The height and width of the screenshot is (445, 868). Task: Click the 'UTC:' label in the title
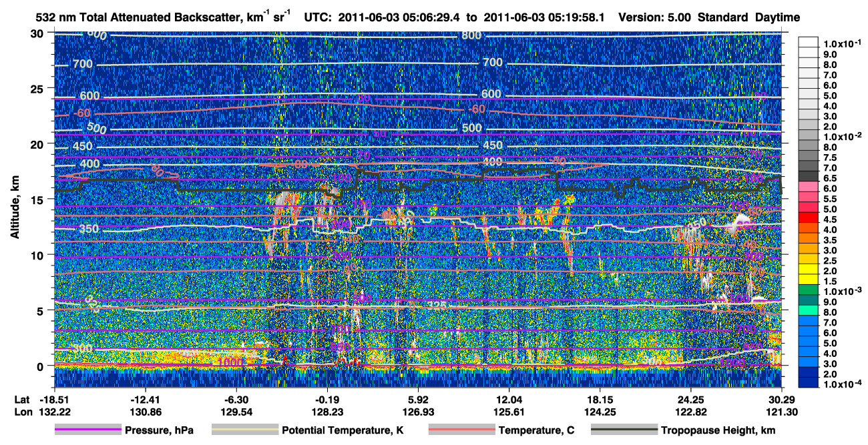(319, 17)
